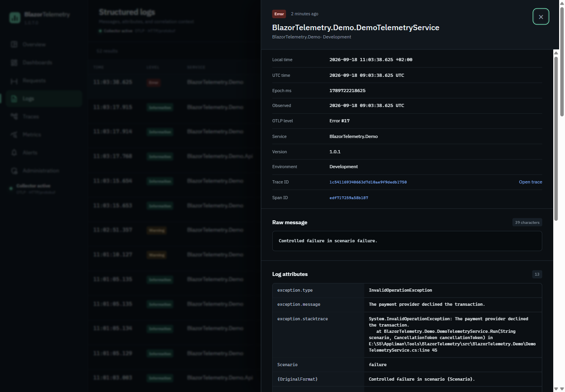Click the page scrollbar down arrow
Screen dimensions: 565x392
[x=562, y=389]
